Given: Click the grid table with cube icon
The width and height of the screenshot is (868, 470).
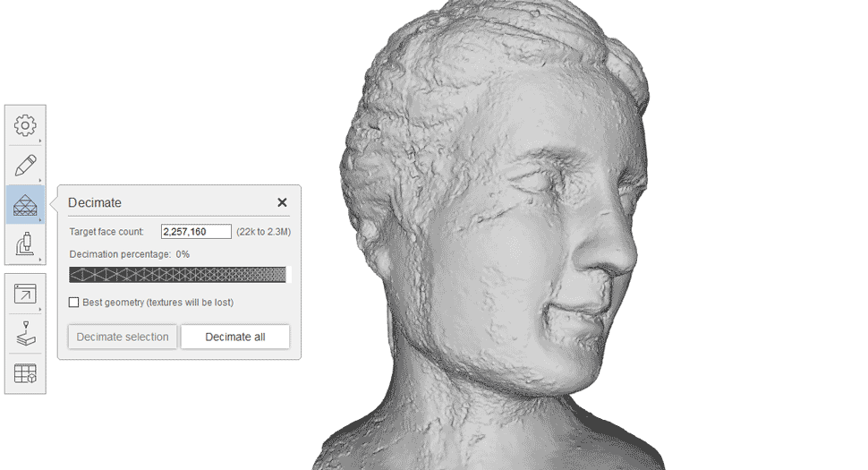Looking at the screenshot, I should pyautogui.click(x=25, y=374).
